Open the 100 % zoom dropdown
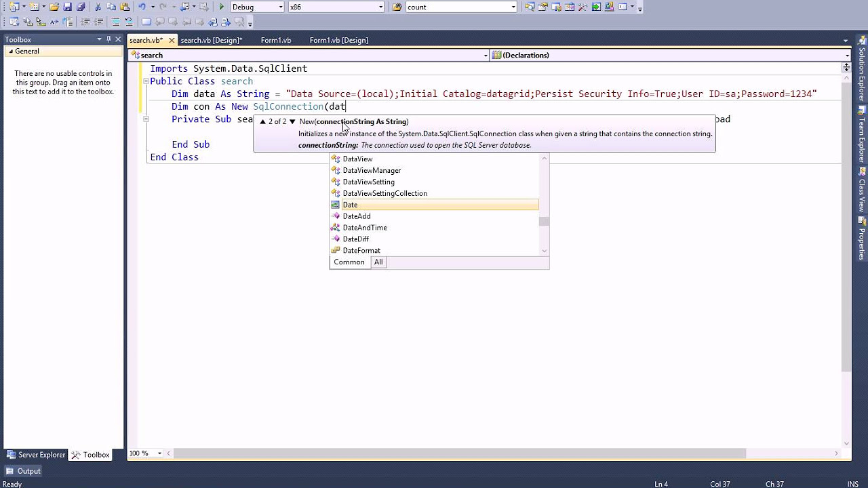This screenshot has width=868, height=488. coord(160,453)
